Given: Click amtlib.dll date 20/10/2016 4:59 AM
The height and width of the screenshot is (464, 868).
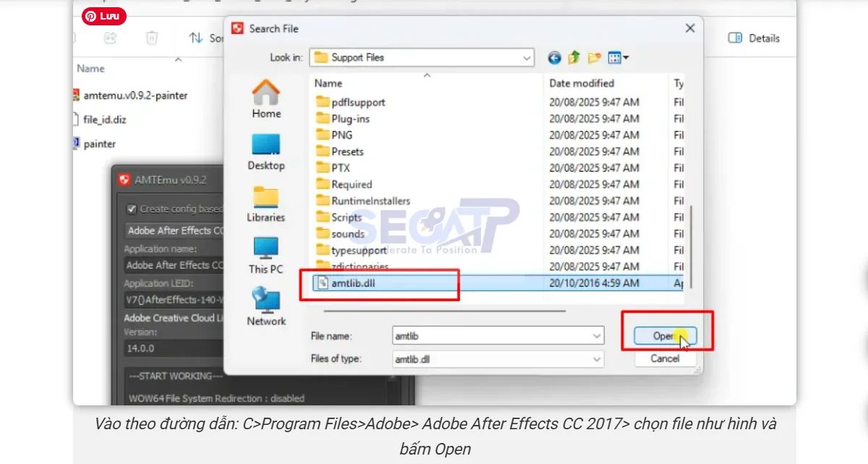Looking at the screenshot, I should [594, 283].
